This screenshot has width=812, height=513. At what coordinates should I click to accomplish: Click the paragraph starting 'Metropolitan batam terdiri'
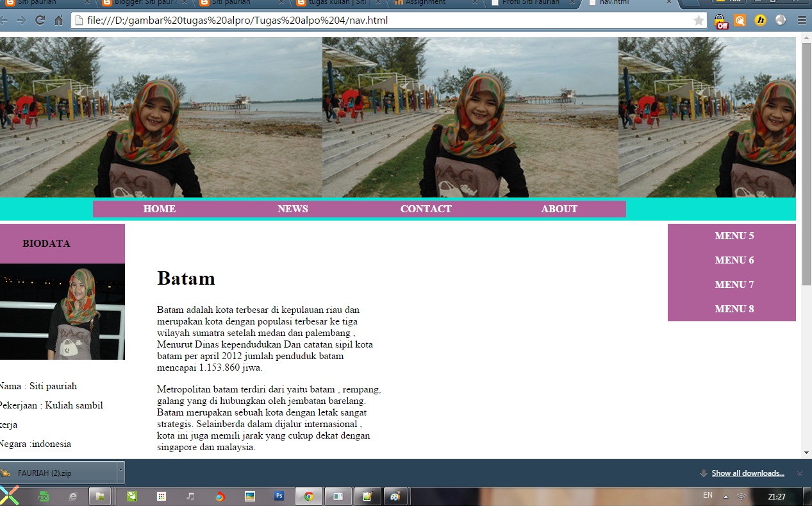click(269, 418)
